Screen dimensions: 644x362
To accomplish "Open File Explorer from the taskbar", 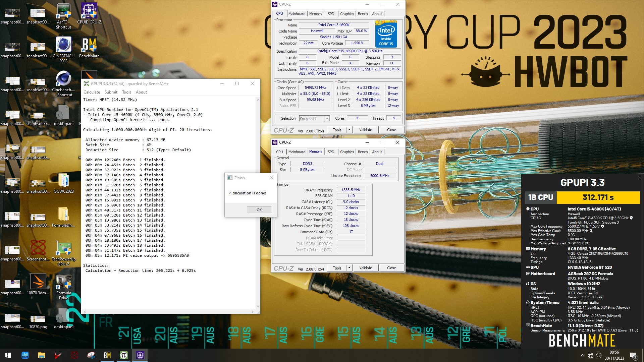I will click(41, 355).
